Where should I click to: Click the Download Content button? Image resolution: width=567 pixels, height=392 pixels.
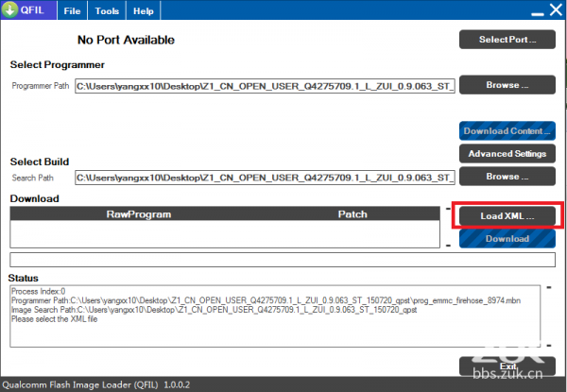point(507,130)
